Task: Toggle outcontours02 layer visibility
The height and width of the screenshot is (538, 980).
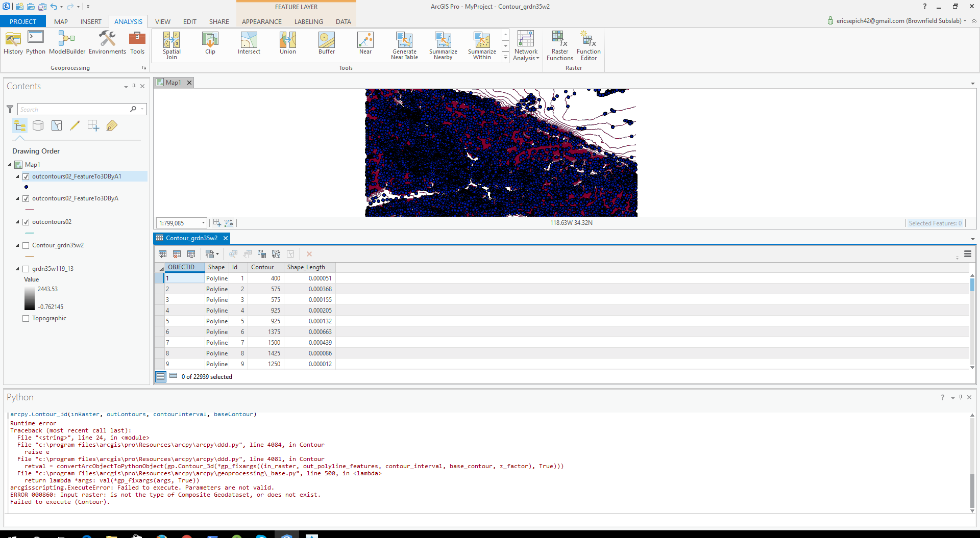Action: (x=26, y=222)
